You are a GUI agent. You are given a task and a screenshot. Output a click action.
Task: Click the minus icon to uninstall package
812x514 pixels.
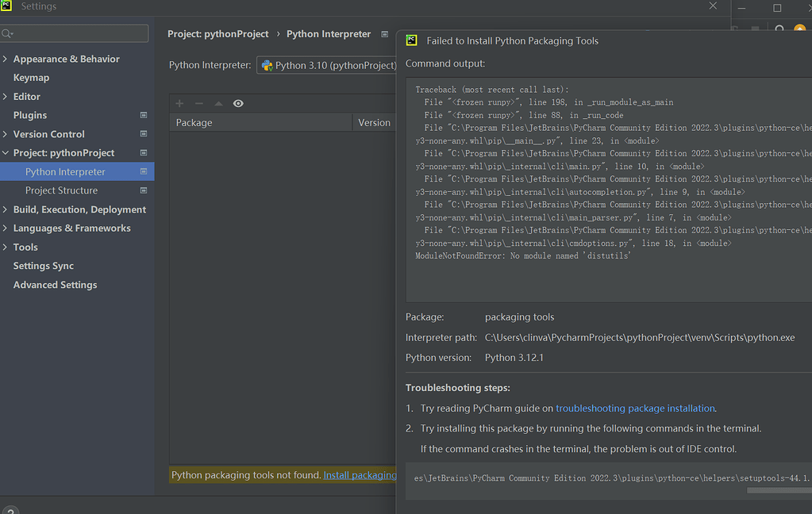[199, 104]
